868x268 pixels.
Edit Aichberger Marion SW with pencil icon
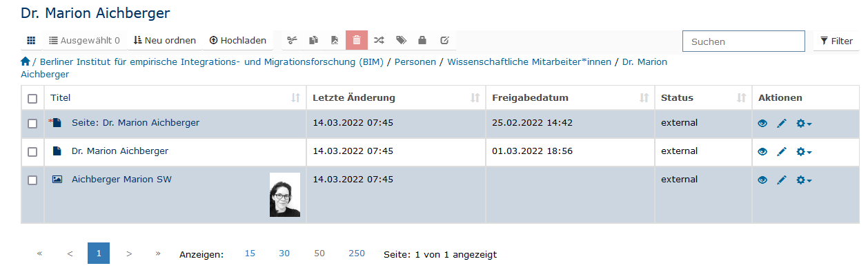pyautogui.click(x=781, y=180)
